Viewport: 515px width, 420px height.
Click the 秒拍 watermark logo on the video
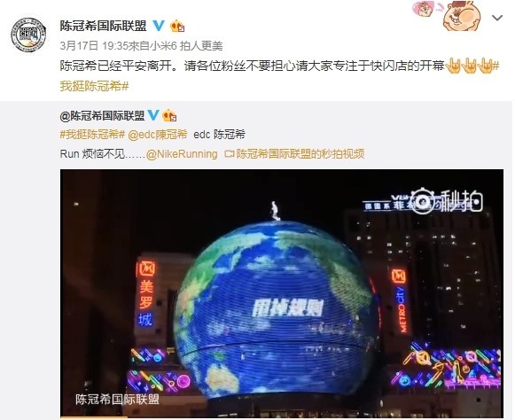[x=446, y=200]
